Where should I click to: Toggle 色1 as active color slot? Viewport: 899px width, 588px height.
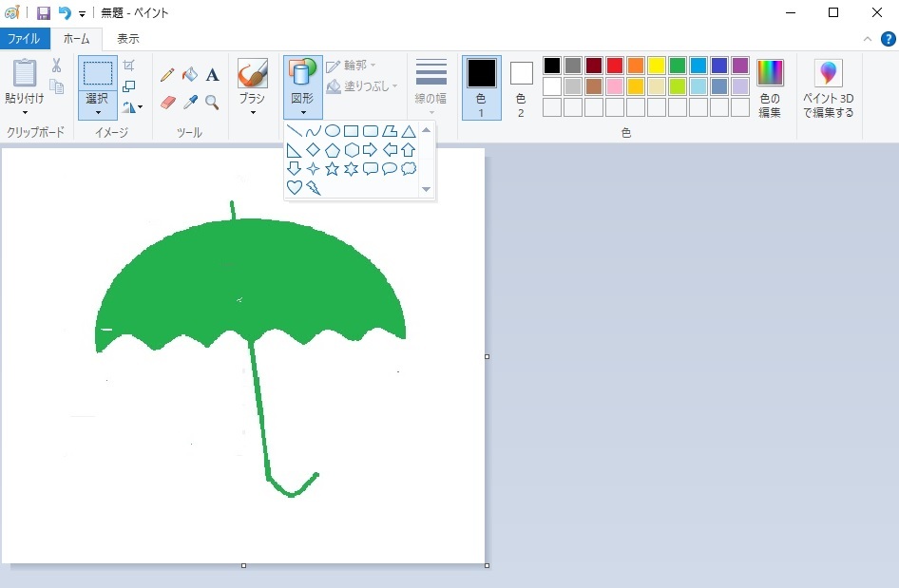coord(481,85)
